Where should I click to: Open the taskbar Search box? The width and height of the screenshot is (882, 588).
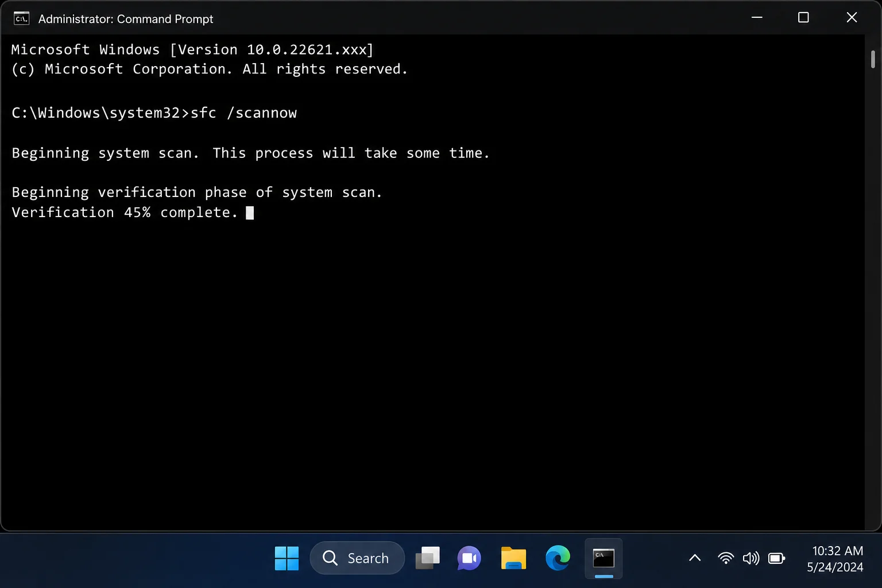[357, 558]
